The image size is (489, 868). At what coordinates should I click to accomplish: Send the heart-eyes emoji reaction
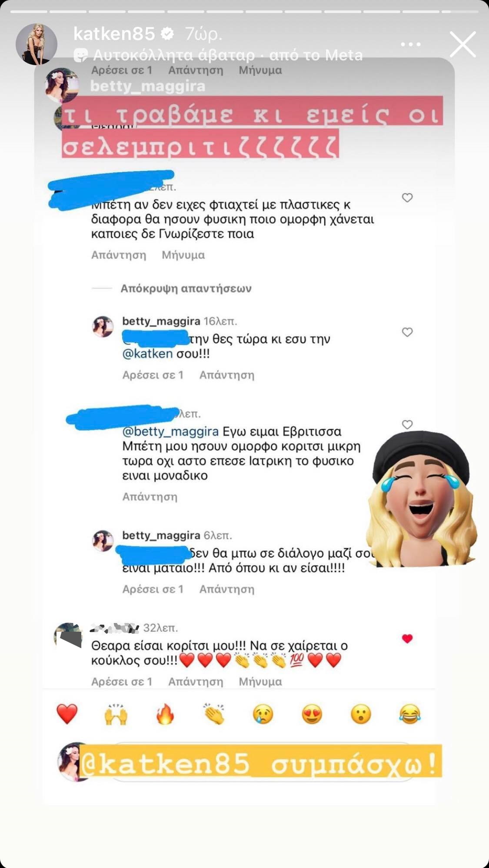tap(312, 714)
